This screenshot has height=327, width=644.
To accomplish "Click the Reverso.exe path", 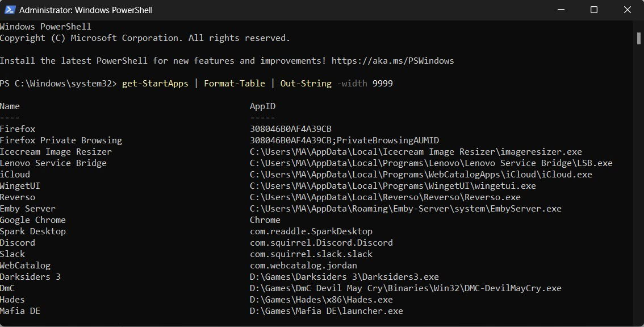I will pyautogui.click(x=385, y=197).
